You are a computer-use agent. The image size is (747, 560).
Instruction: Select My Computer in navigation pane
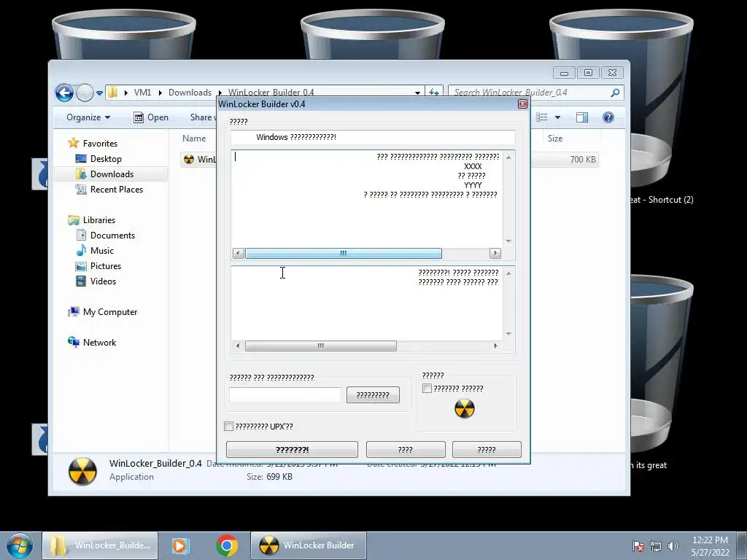coord(109,312)
